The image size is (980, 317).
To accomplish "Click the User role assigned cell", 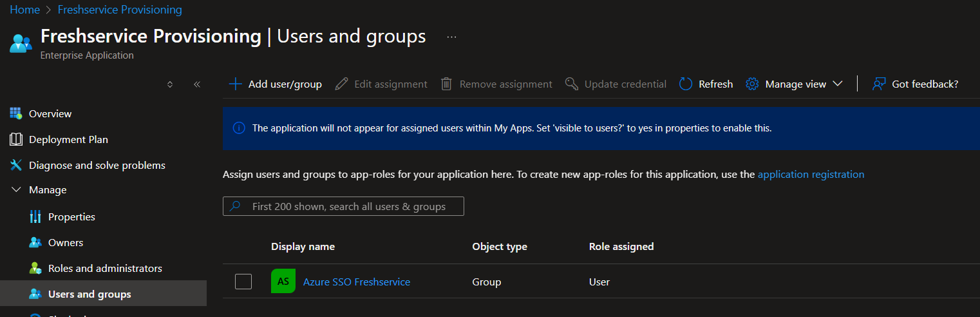I will pos(599,282).
